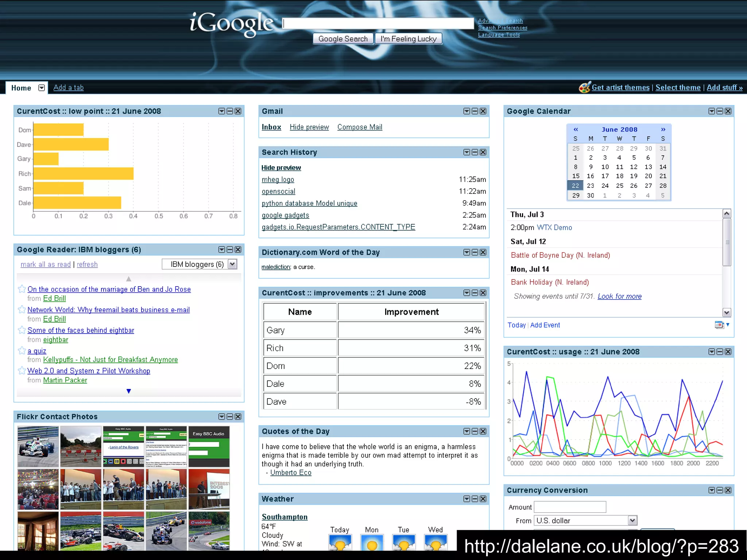The width and height of the screenshot is (747, 560).
Task: Open Umberto Eco author link
Action: pyautogui.click(x=291, y=472)
